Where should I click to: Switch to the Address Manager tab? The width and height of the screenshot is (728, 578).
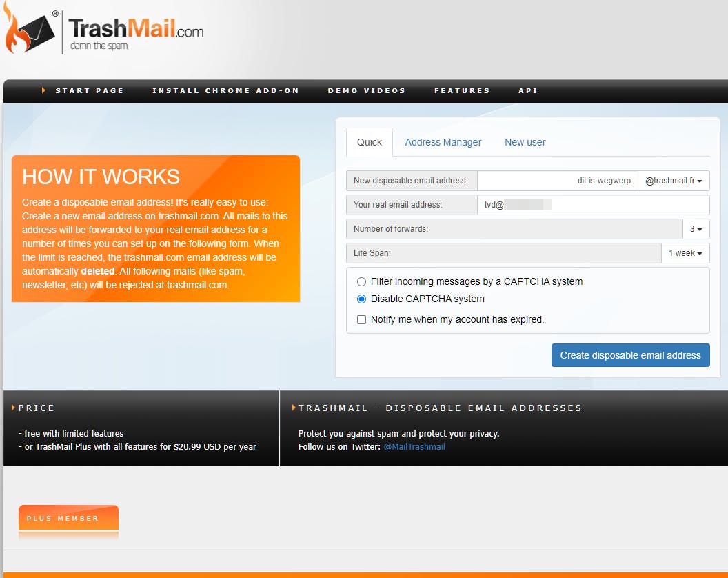point(443,142)
